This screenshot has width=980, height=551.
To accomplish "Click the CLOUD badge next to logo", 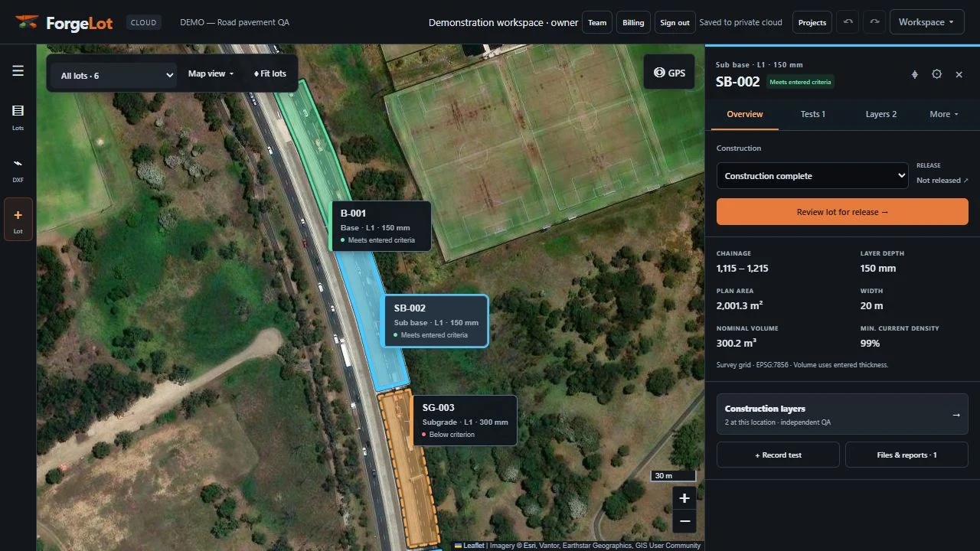I will click(143, 22).
